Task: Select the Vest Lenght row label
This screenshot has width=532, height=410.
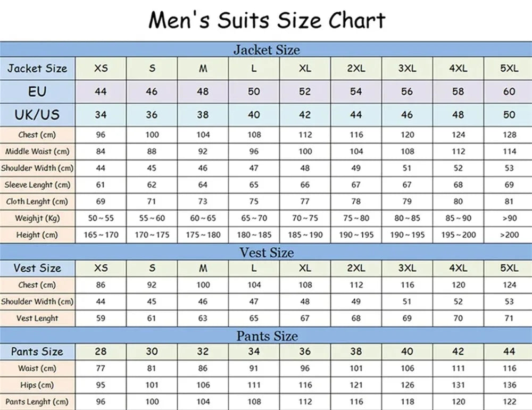Action: coord(37,318)
